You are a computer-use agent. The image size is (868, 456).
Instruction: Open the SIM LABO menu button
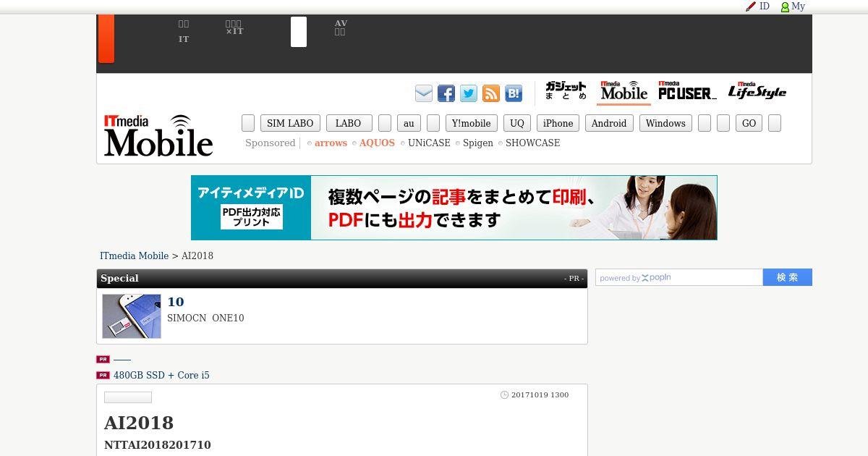point(290,123)
